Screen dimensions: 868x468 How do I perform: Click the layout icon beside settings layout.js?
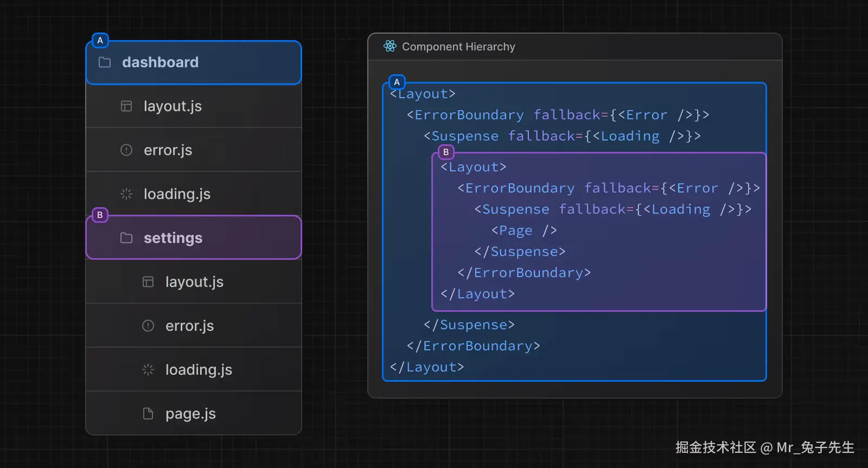(x=148, y=282)
